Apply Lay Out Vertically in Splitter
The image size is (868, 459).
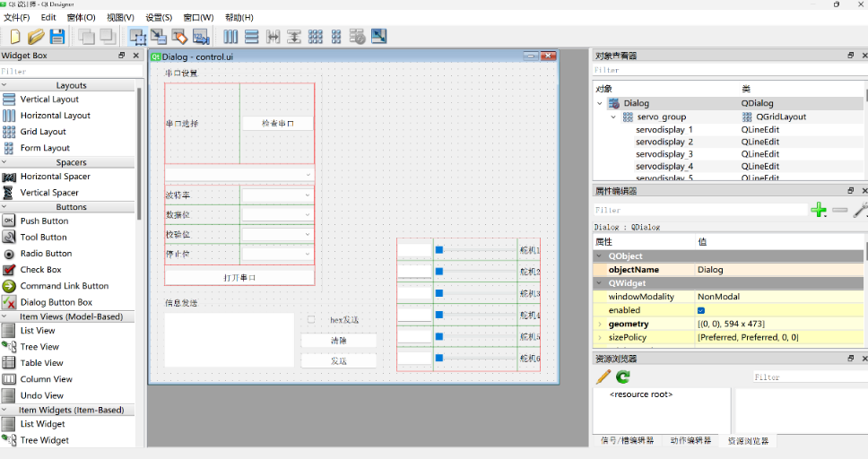[294, 37]
